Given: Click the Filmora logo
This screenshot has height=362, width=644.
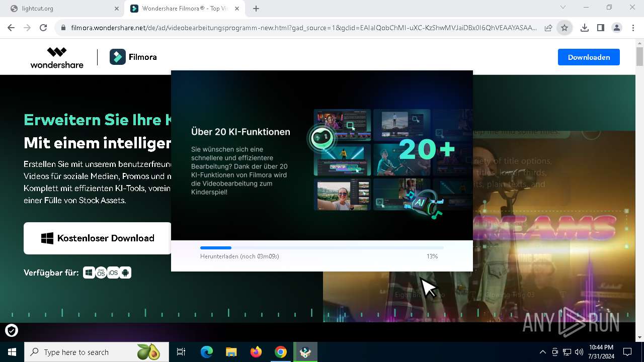Looking at the screenshot, I should pyautogui.click(x=133, y=57).
